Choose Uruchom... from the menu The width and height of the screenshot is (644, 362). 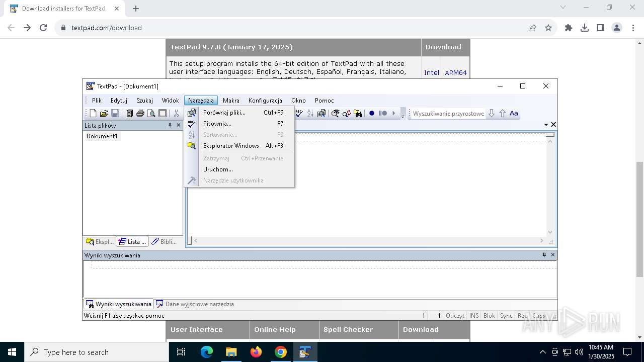tap(239, 169)
